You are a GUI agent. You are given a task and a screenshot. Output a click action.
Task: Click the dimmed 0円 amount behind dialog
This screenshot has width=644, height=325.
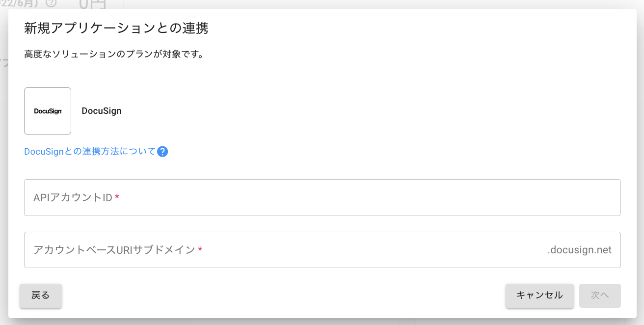coord(92,4)
